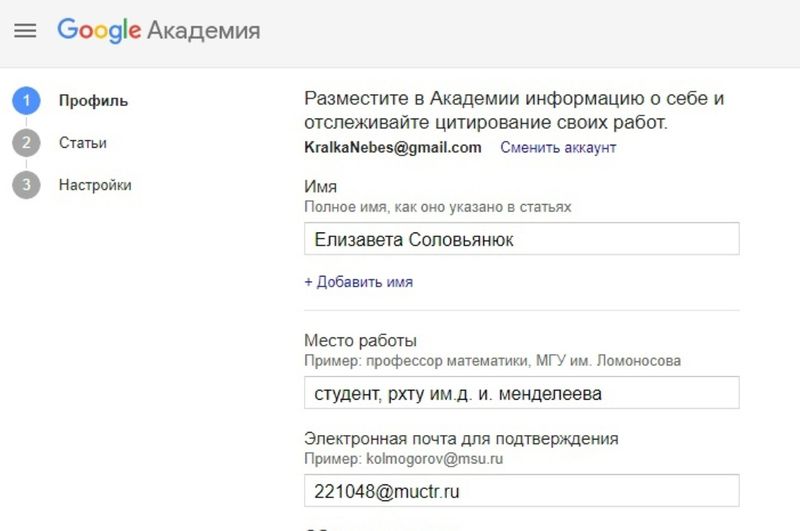Viewport: 800px width, 531px height.
Task: Select step 3 circle Настройки
Action: pos(26,185)
